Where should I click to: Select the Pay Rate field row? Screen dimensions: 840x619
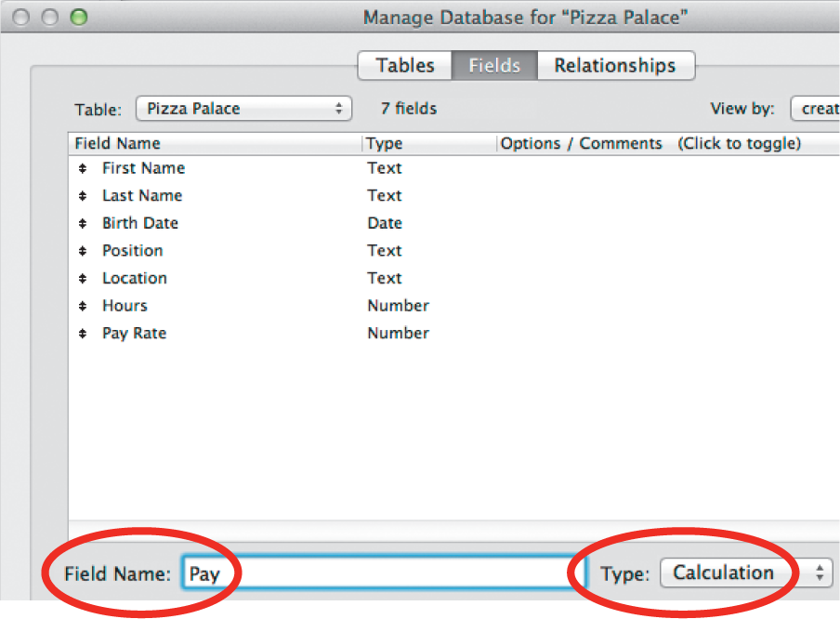pos(454,334)
